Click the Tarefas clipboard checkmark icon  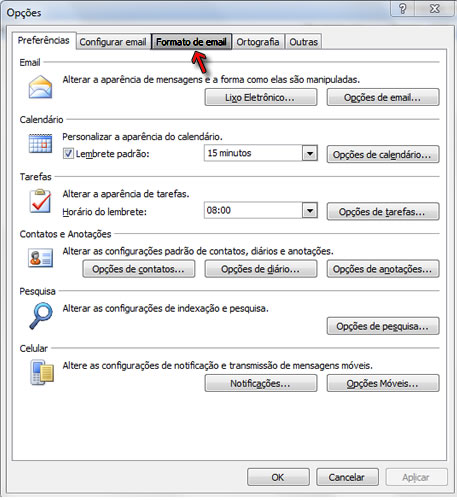click(40, 201)
